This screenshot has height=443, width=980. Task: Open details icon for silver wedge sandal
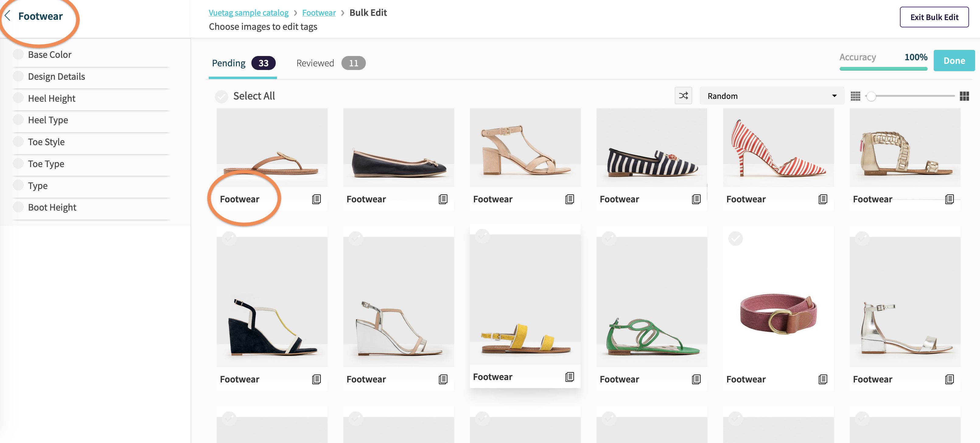point(443,379)
